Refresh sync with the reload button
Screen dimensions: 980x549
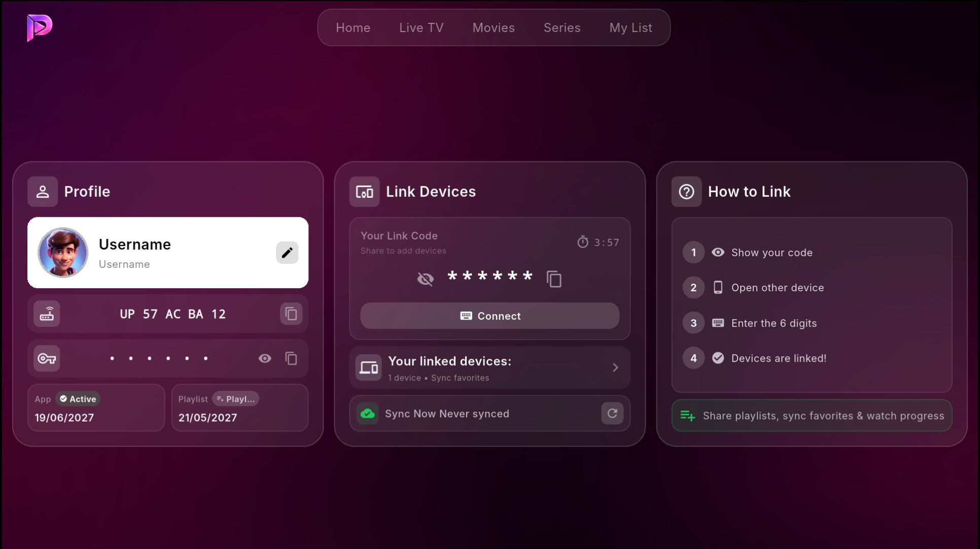[612, 414]
